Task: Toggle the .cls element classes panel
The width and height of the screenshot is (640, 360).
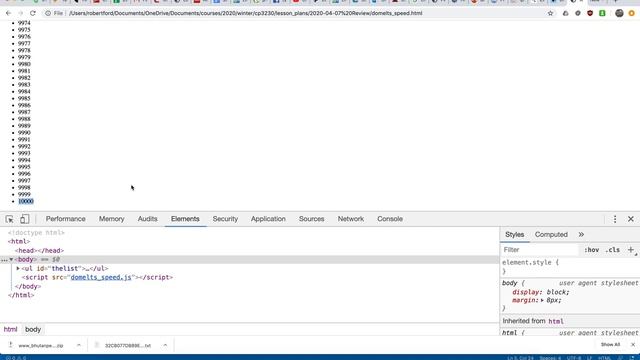Action: click(612, 250)
